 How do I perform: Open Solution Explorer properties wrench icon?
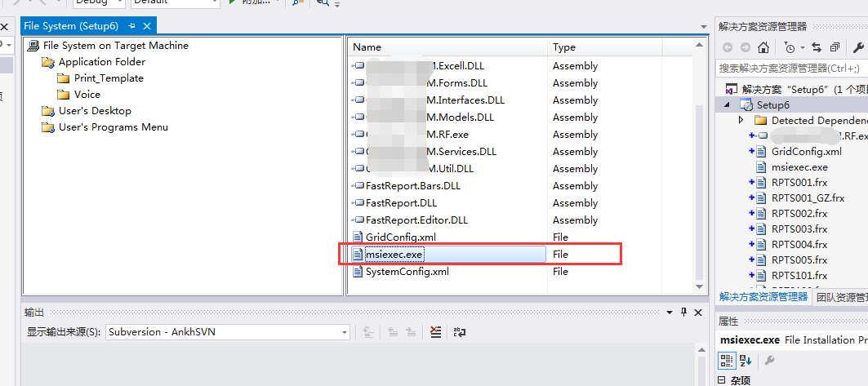860,47
